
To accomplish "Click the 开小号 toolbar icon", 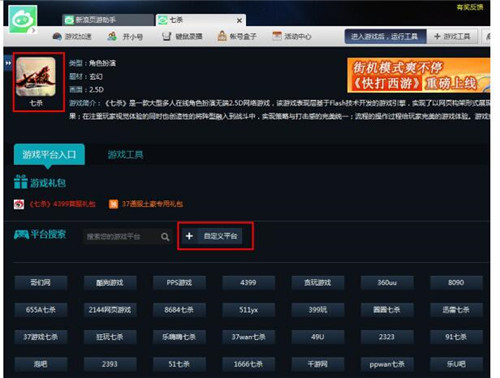I will [112, 36].
